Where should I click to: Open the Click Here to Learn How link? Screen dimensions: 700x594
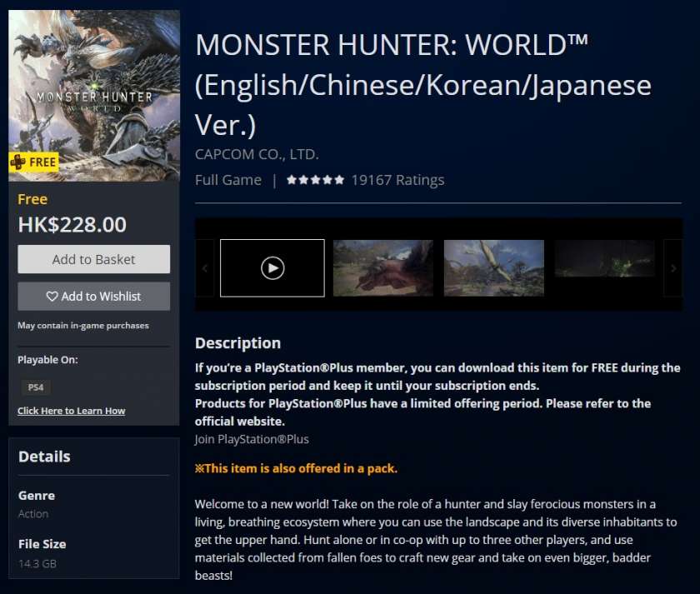[x=72, y=411]
